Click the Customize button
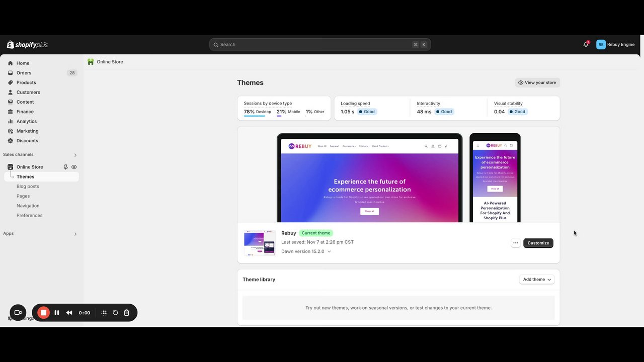644x362 pixels. [x=538, y=243]
